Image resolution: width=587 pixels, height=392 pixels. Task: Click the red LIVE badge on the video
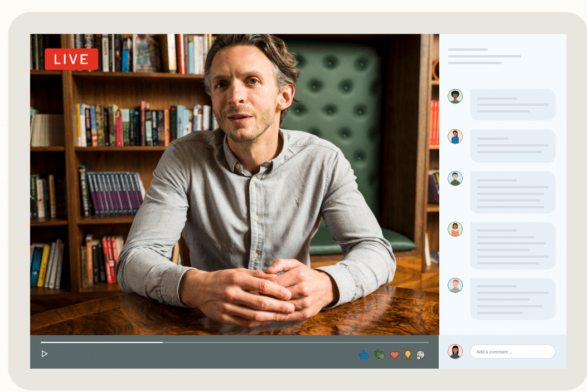pos(71,59)
